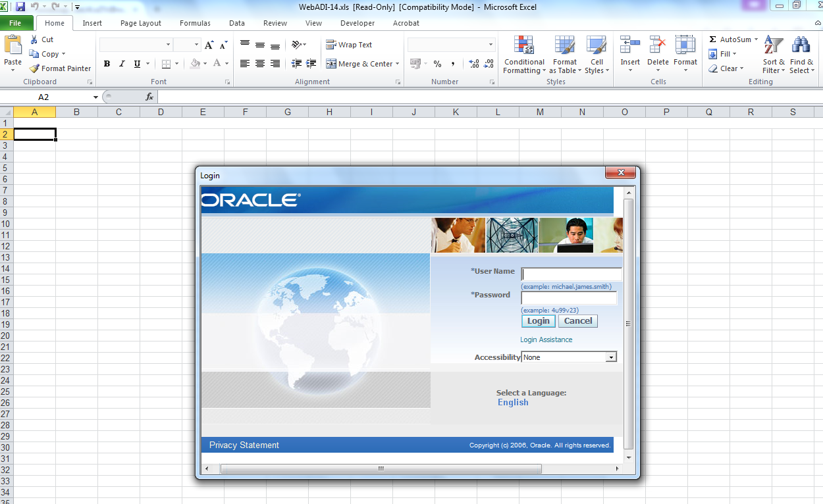Click Increase Indent icon
Viewport: 823px width, 504px height.
(312, 64)
